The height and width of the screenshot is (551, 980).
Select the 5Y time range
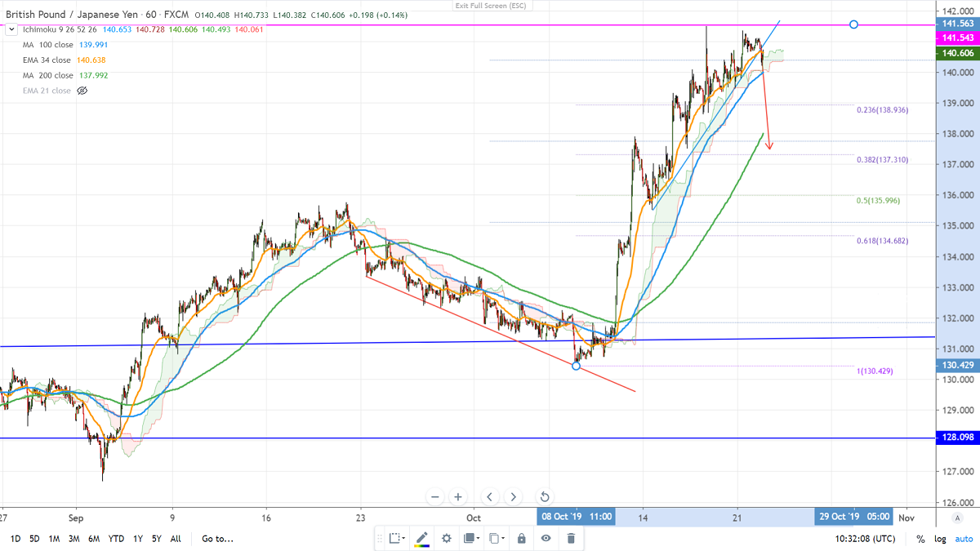[x=156, y=539]
